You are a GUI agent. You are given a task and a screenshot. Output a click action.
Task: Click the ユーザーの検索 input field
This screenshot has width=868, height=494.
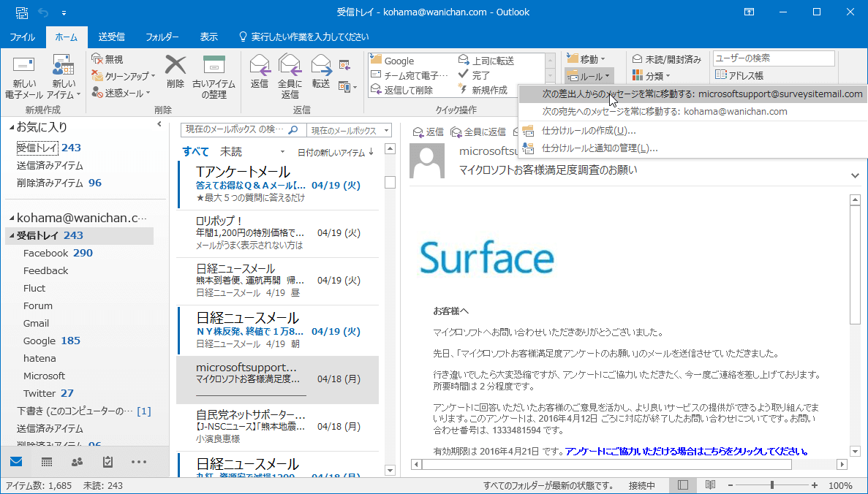[x=773, y=58]
